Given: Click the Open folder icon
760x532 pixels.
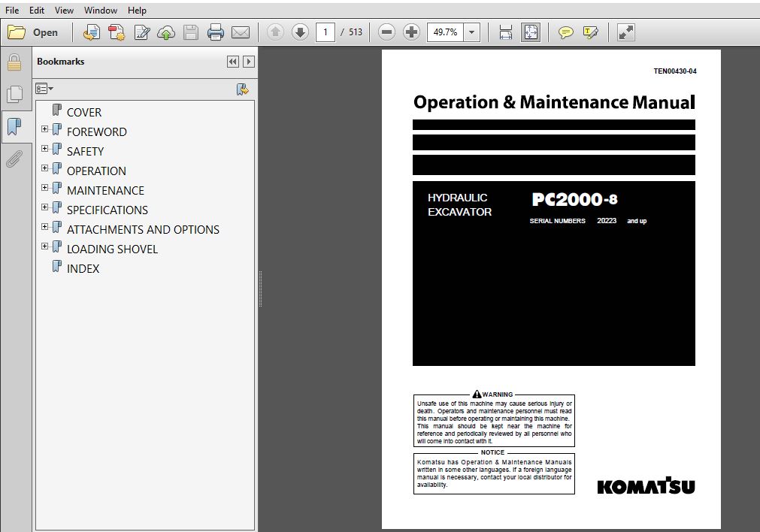Looking at the screenshot, I should point(17,32).
